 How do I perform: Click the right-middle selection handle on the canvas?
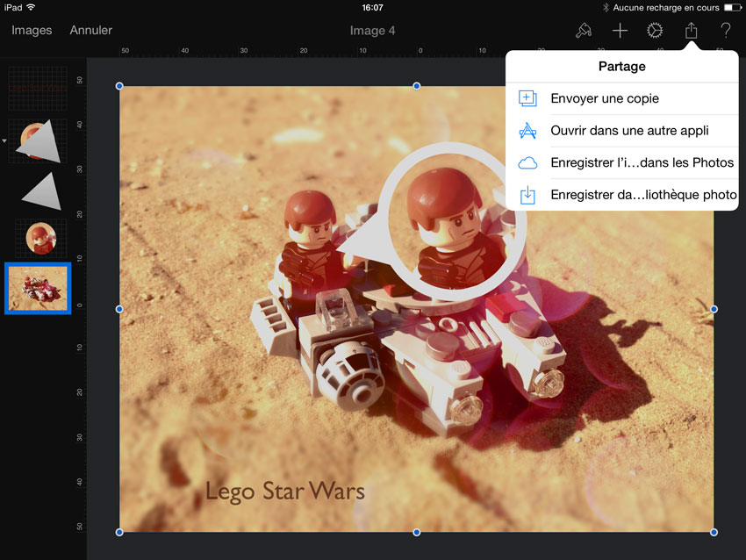(714, 309)
